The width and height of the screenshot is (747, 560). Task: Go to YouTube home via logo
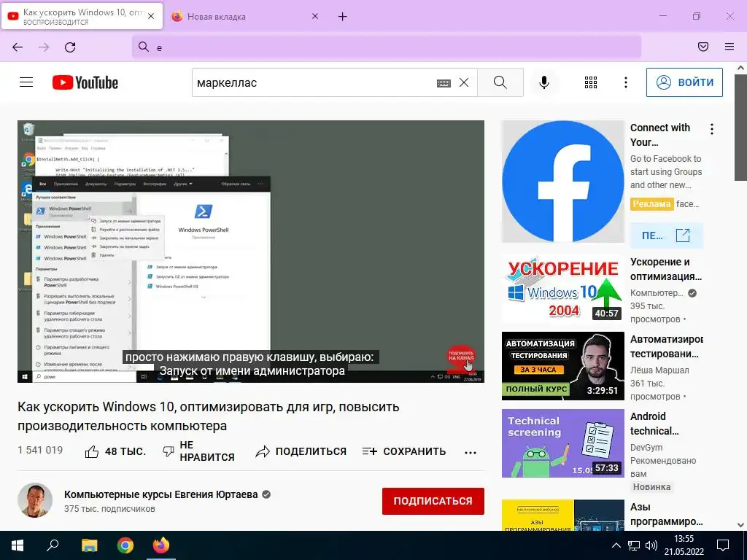[85, 82]
